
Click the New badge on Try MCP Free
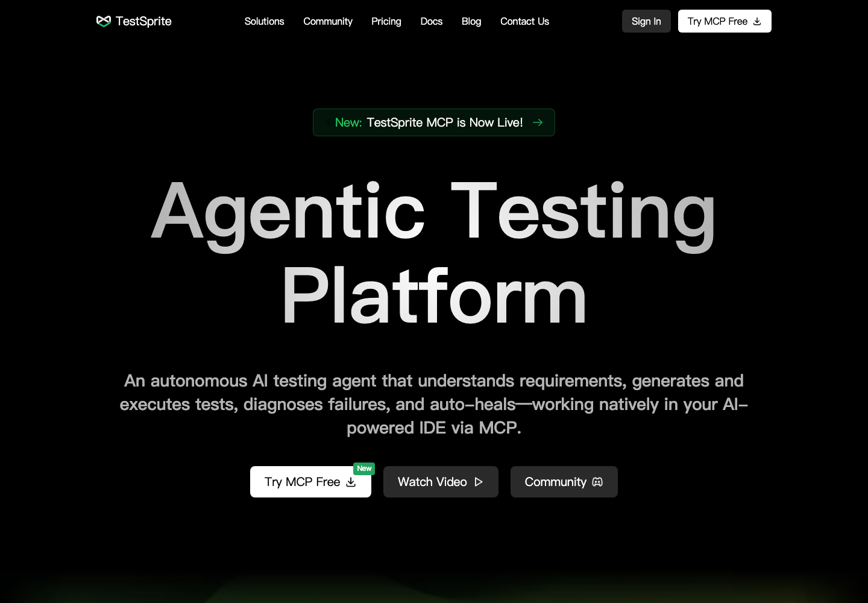364,469
